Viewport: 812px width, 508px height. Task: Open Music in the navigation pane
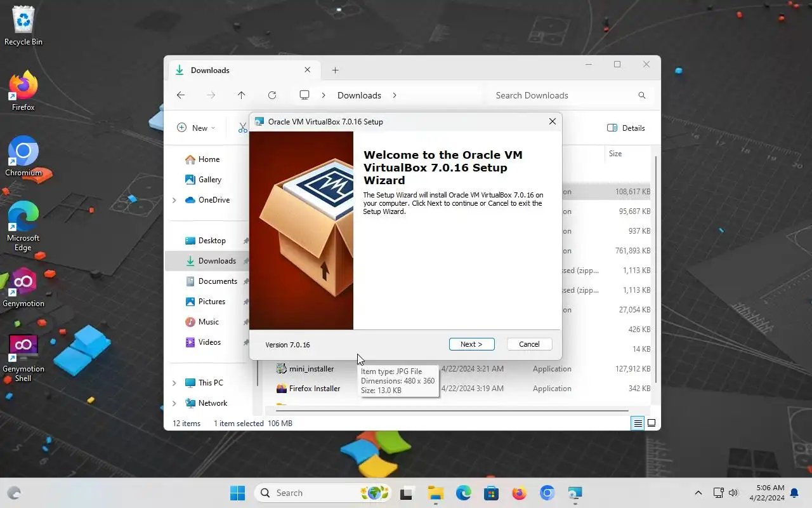tap(209, 322)
